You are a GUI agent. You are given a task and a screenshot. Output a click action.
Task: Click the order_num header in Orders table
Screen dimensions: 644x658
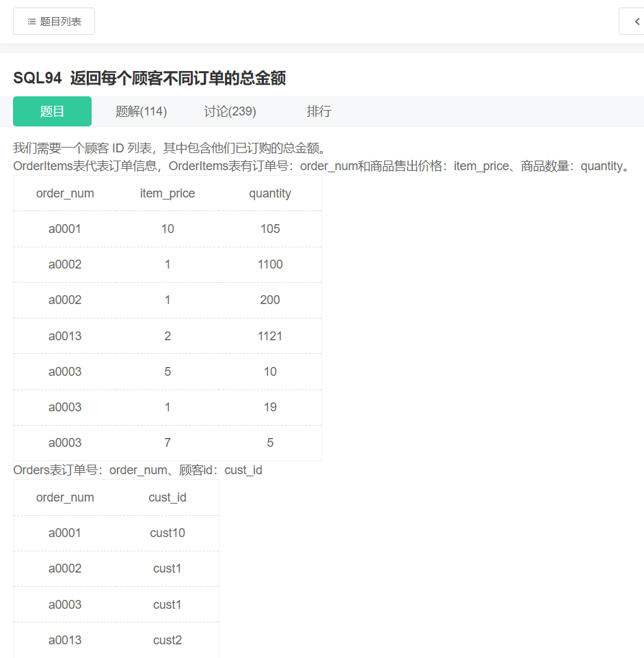point(65,497)
